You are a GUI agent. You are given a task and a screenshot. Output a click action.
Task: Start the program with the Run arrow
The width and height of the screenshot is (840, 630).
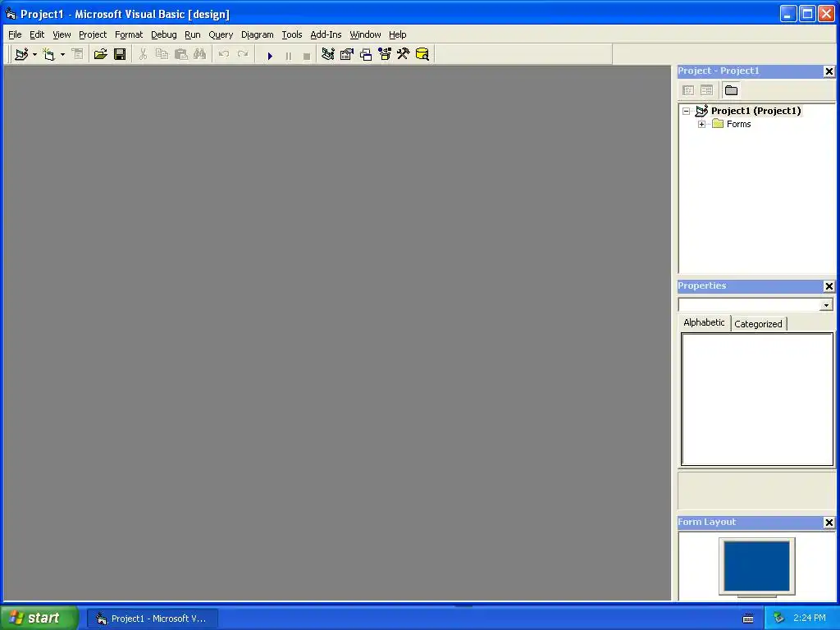tap(270, 55)
